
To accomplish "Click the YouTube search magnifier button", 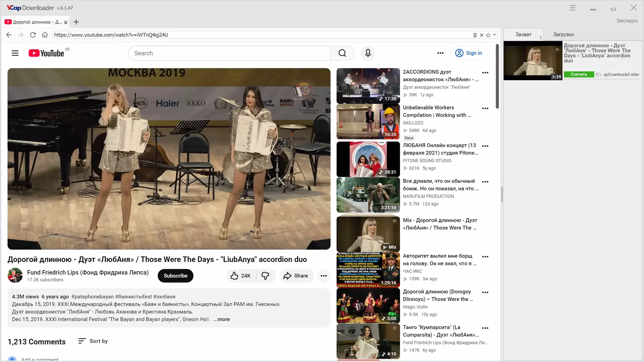I will coord(342,53).
